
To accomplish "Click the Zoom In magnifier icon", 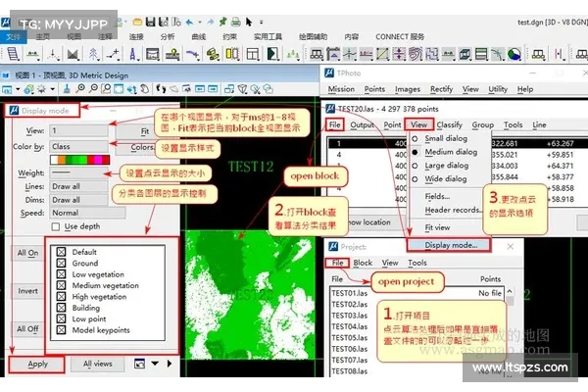I will coord(80,89).
